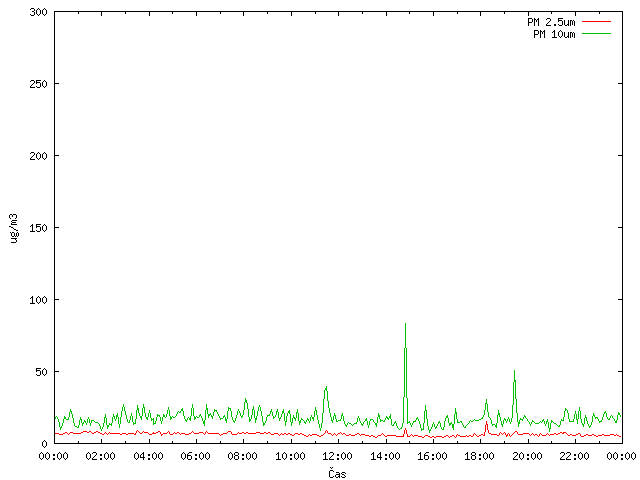Click the 16:00 time label

coord(432,456)
